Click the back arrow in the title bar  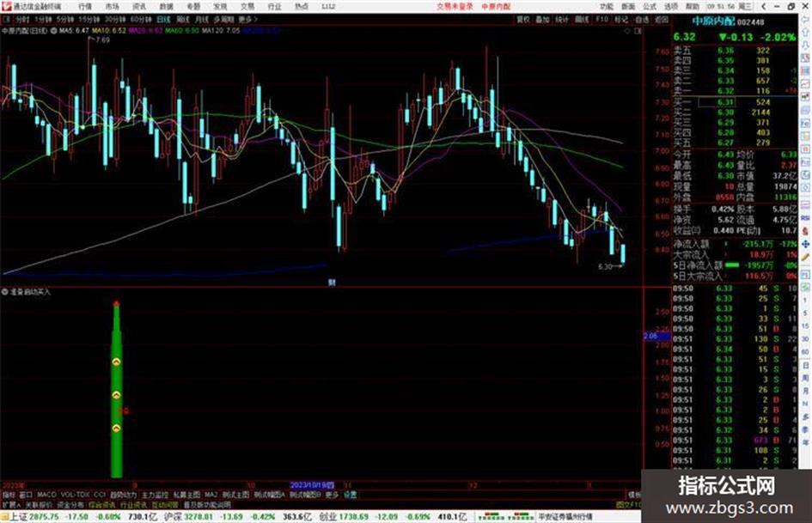coord(763,6)
